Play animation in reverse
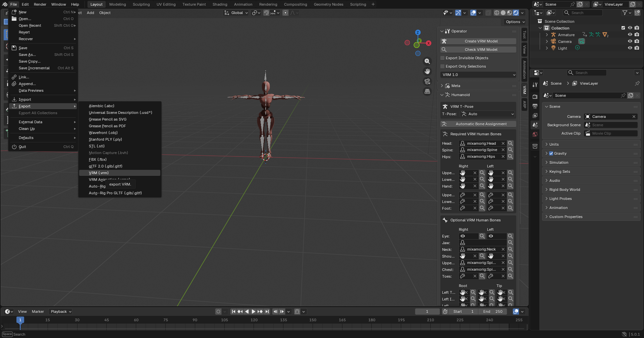 click(247, 312)
